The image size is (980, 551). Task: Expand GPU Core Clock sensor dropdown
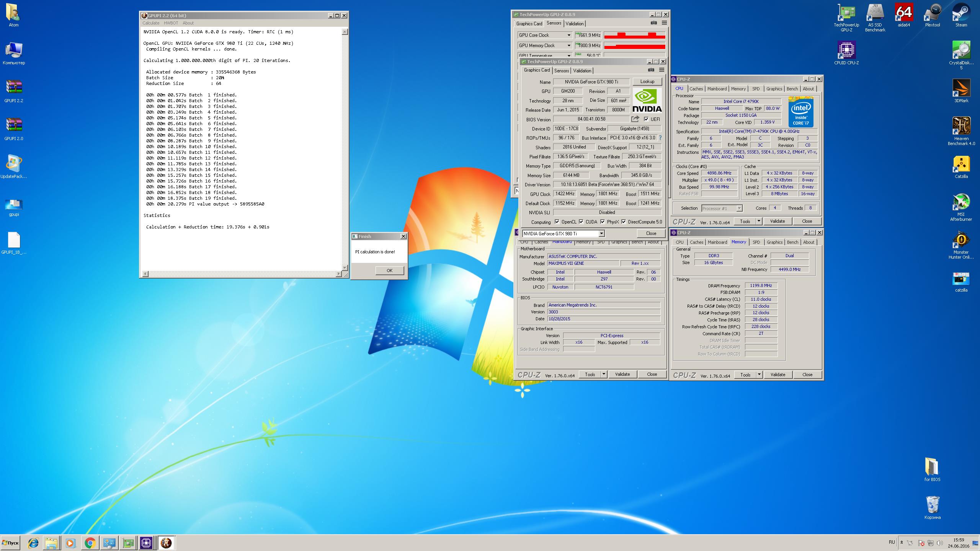click(569, 35)
